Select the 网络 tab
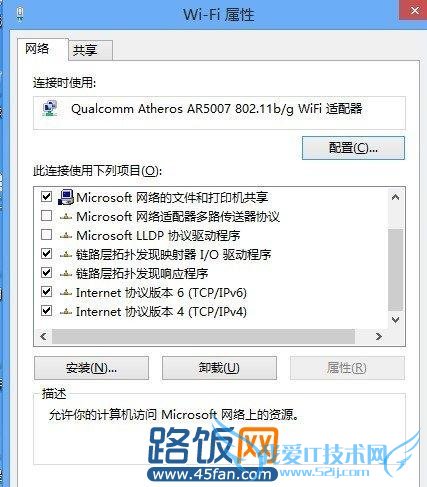 tap(37, 49)
